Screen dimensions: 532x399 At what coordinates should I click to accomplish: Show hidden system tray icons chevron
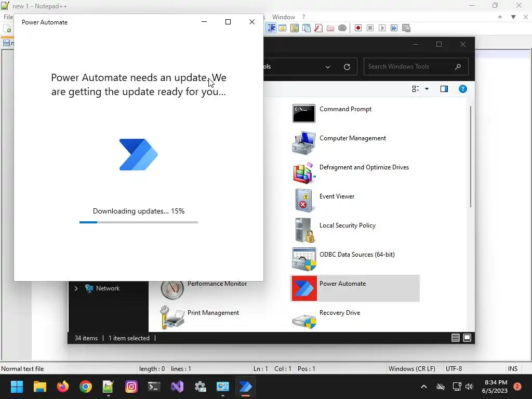pos(424,387)
